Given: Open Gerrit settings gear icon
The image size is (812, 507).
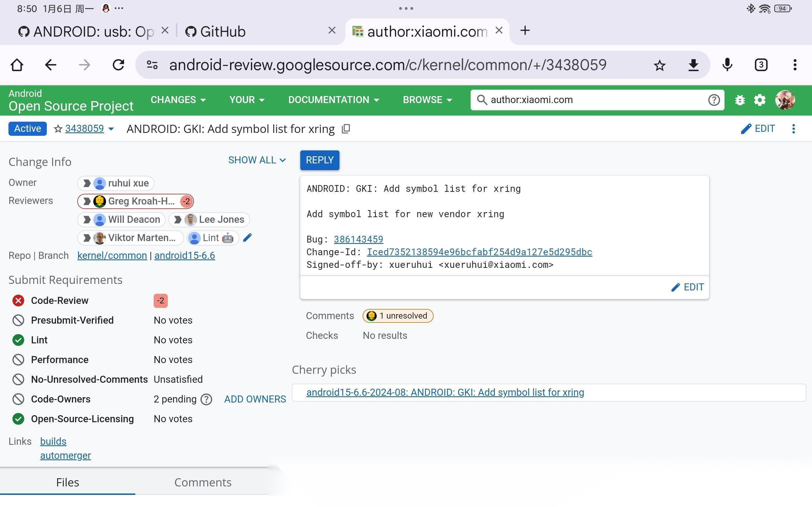Looking at the screenshot, I should pyautogui.click(x=760, y=100).
